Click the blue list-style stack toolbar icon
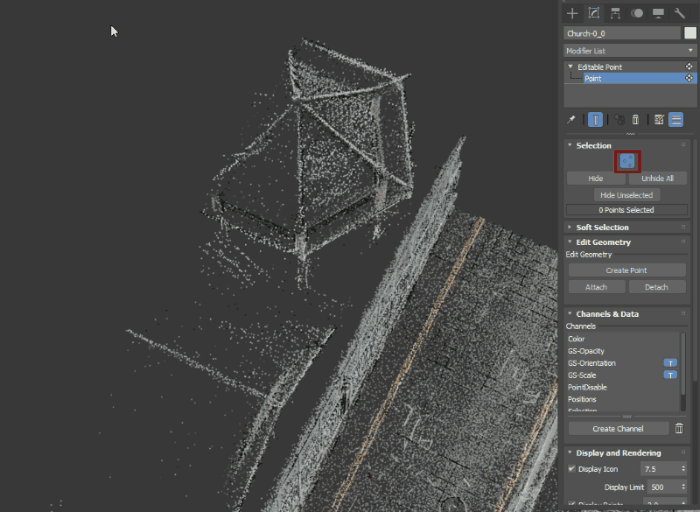Viewport: 700px width, 512px height. point(676,120)
